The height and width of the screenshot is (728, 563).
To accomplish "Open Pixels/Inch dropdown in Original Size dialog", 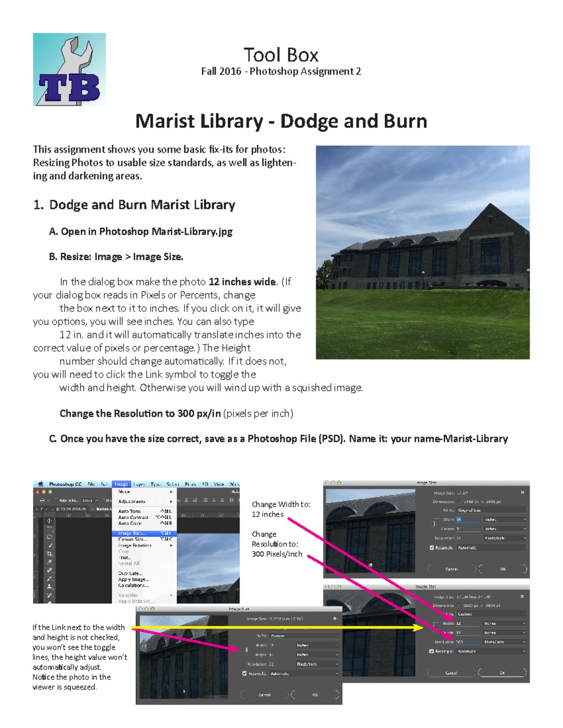I will (505, 538).
